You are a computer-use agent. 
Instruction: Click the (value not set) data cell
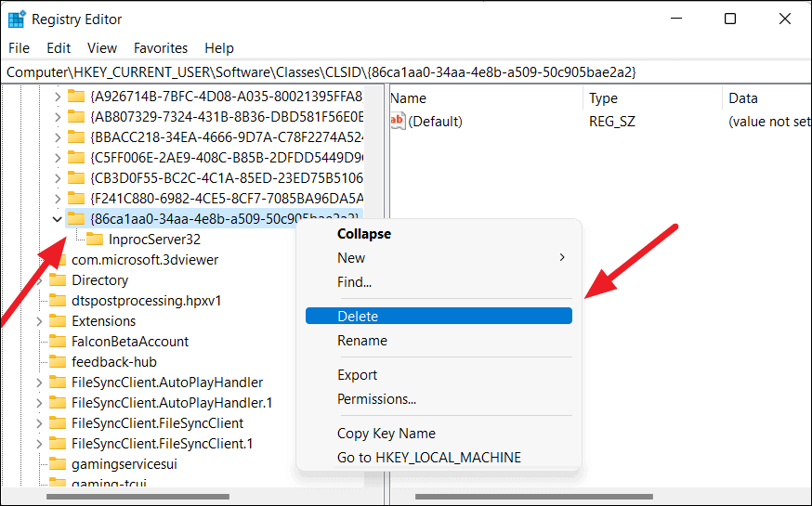[769, 121]
